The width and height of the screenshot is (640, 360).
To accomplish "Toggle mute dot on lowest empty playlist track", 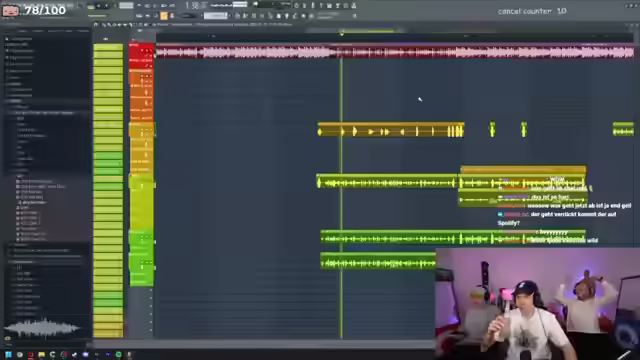I will click(151, 330).
